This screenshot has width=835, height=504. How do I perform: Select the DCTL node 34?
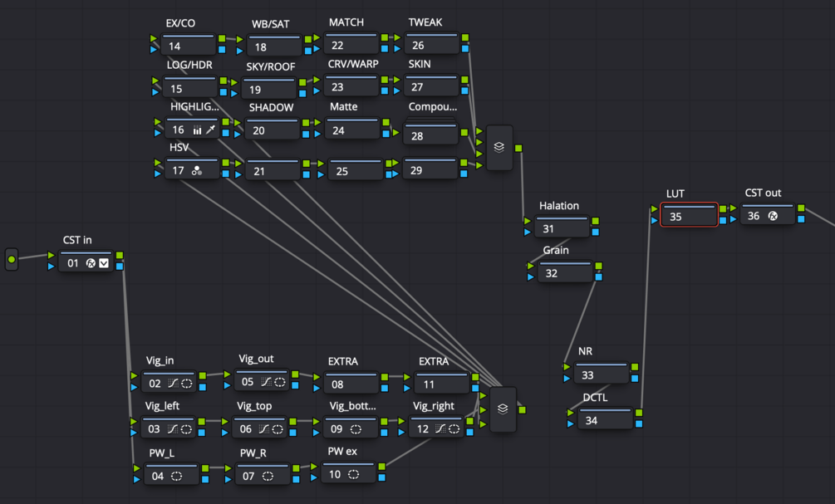[x=605, y=418]
